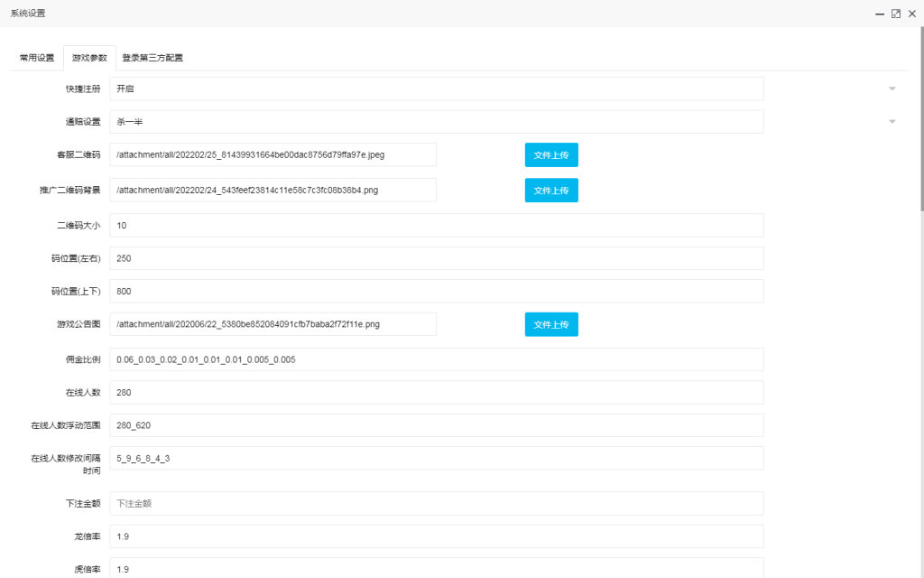This screenshot has height=578, width=924.
Task: Click the empty 下注金额 input field
Action: pos(437,503)
